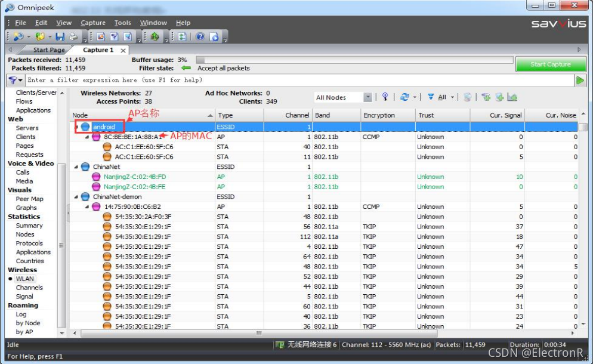
Task: Sort by the Trust column header
Action: (x=443, y=115)
